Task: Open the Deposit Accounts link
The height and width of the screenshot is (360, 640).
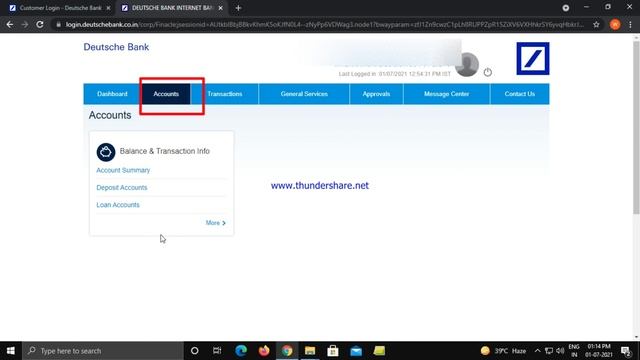Action: (x=122, y=188)
